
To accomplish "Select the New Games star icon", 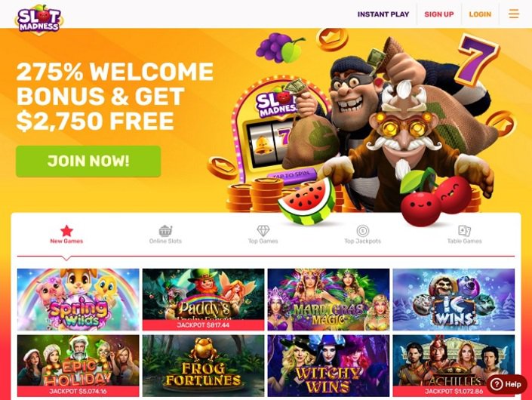I will click(x=66, y=231).
